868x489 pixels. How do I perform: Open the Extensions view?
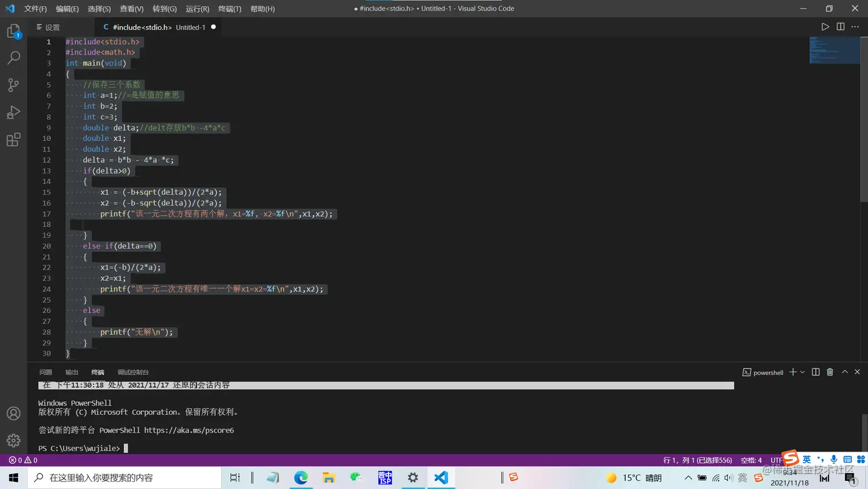pyautogui.click(x=14, y=140)
